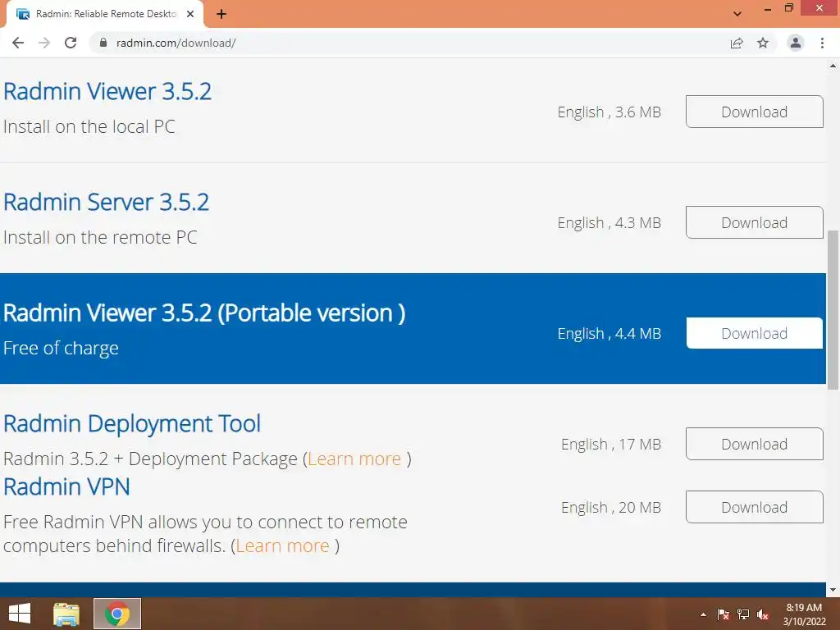
Task: Show hidden system tray icons
Action: 703,614
